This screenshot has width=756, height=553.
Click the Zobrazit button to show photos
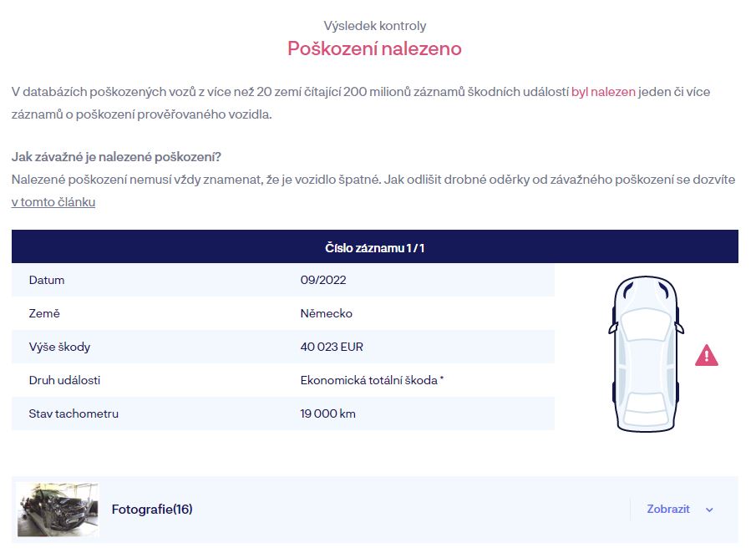tap(668, 509)
